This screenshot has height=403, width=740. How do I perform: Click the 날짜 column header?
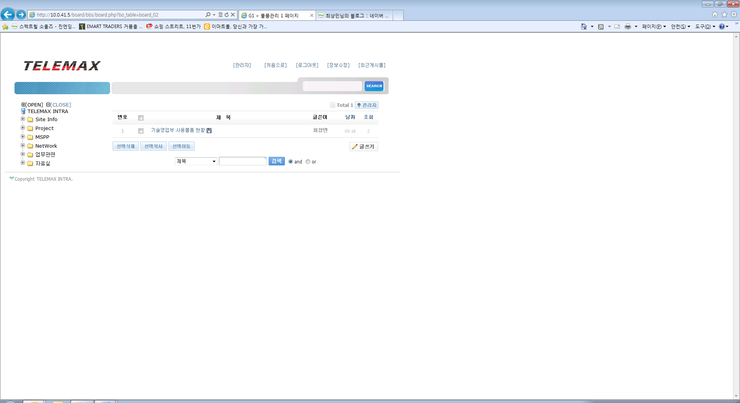point(350,117)
